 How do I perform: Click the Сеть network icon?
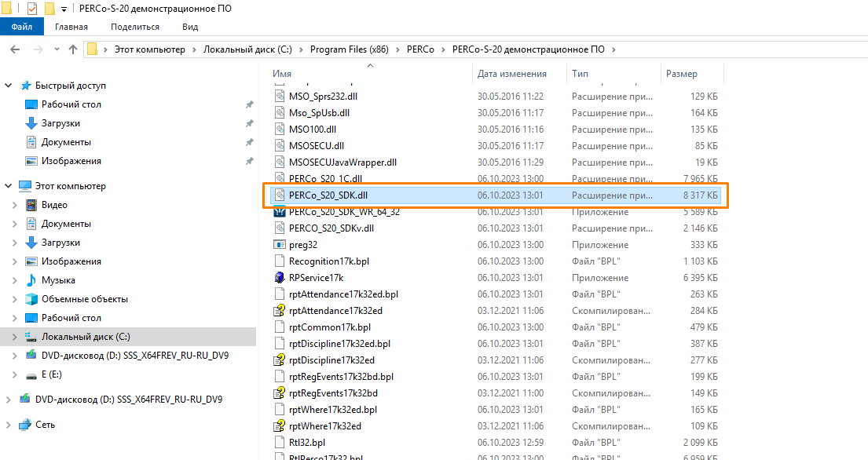coord(25,425)
